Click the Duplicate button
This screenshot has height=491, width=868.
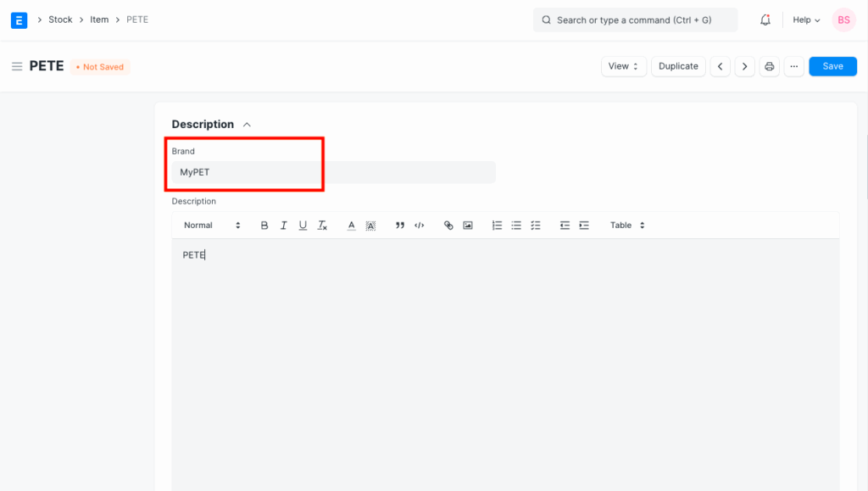click(678, 66)
